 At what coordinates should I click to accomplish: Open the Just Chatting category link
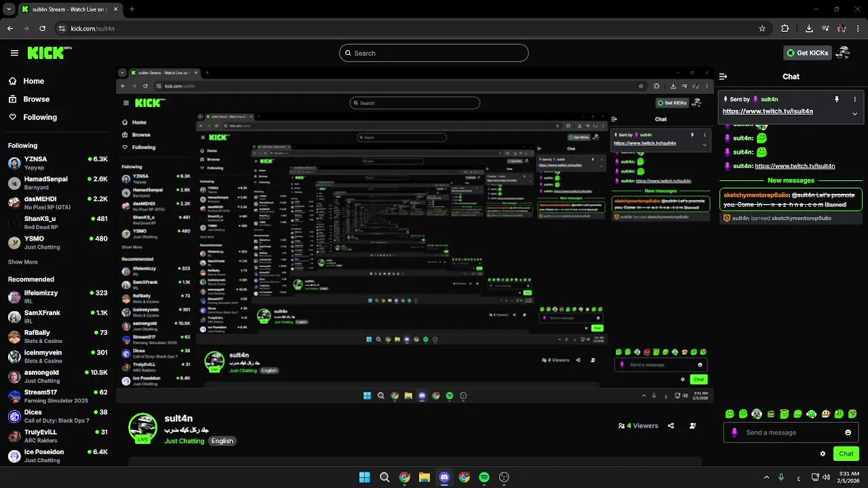[x=184, y=441]
